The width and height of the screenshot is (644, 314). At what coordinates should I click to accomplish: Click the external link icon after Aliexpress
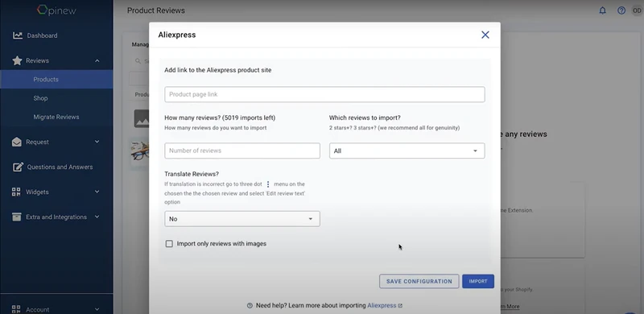(400, 306)
